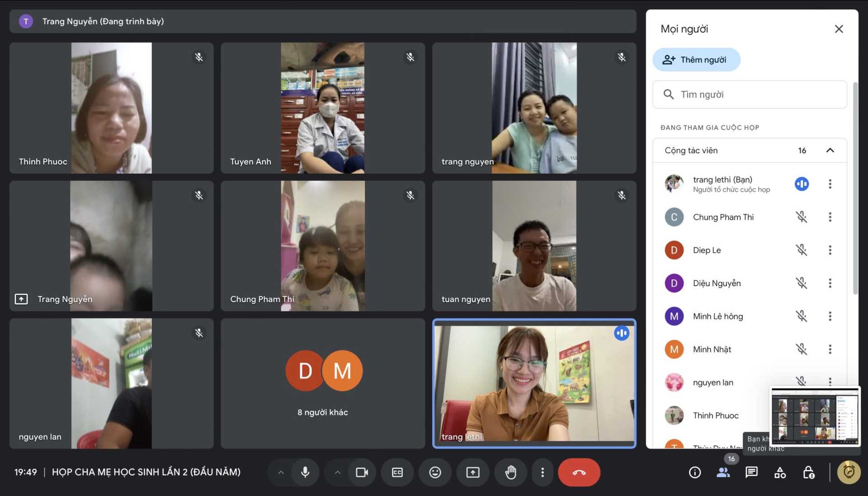Click the present screen icon

[473, 472]
